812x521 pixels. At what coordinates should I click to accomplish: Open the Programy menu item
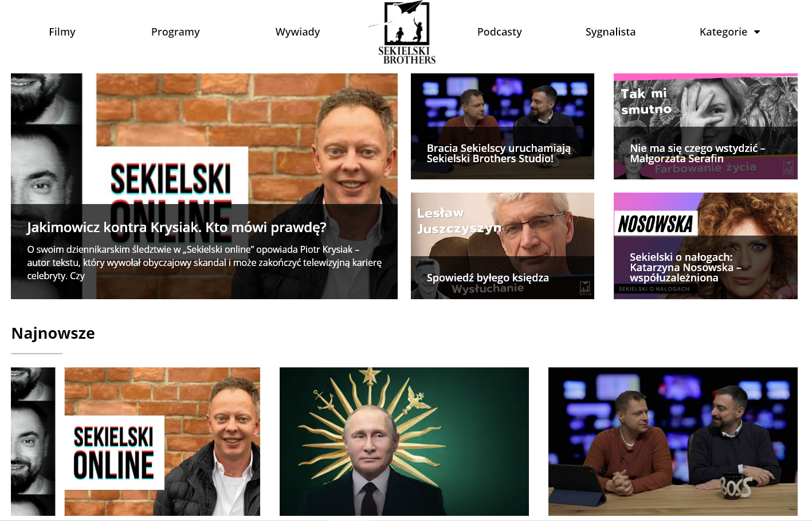point(175,32)
